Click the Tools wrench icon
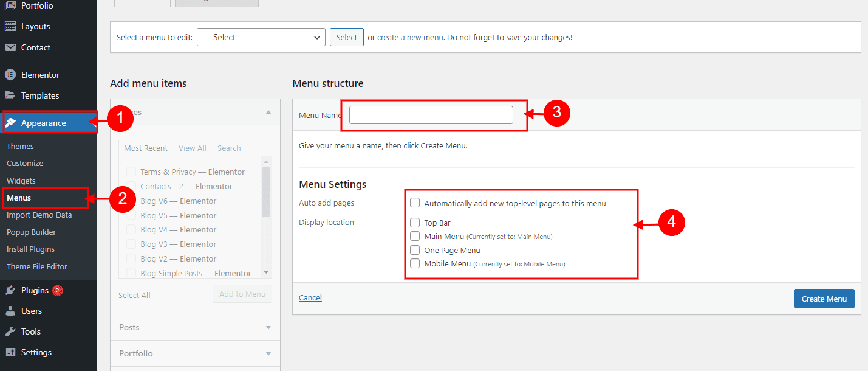 coord(10,331)
